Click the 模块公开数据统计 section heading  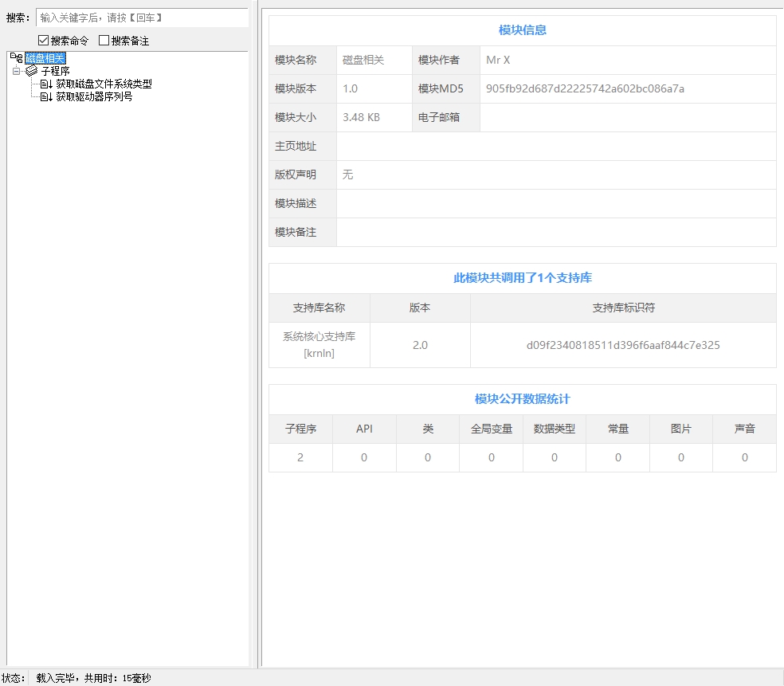pyautogui.click(x=522, y=399)
